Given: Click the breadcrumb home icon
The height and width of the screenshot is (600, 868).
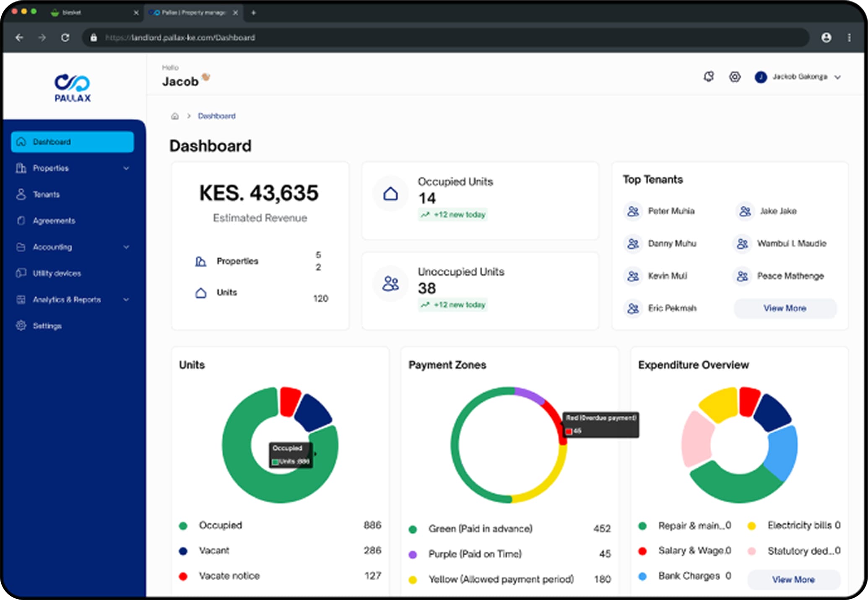Looking at the screenshot, I should coord(175,116).
